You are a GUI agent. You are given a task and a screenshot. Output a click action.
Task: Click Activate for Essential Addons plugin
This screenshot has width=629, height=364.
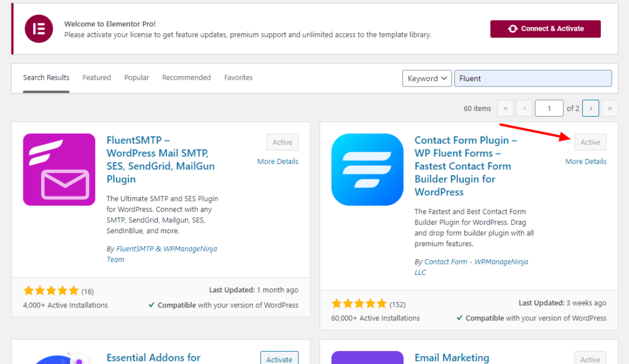(x=279, y=359)
